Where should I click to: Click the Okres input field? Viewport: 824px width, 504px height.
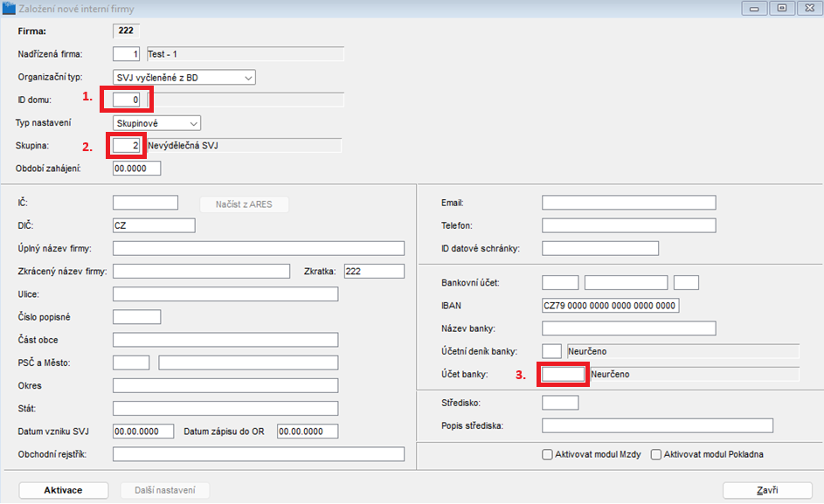tap(225, 385)
